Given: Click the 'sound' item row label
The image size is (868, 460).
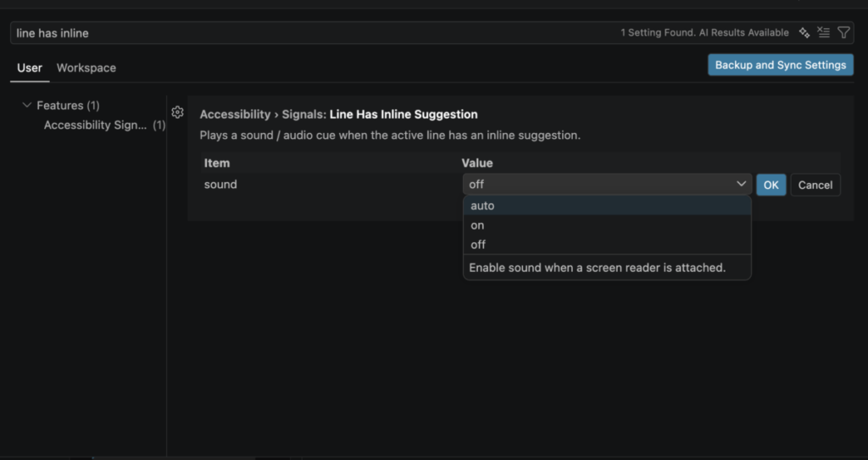Looking at the screenshot, I should pos(220,185).
